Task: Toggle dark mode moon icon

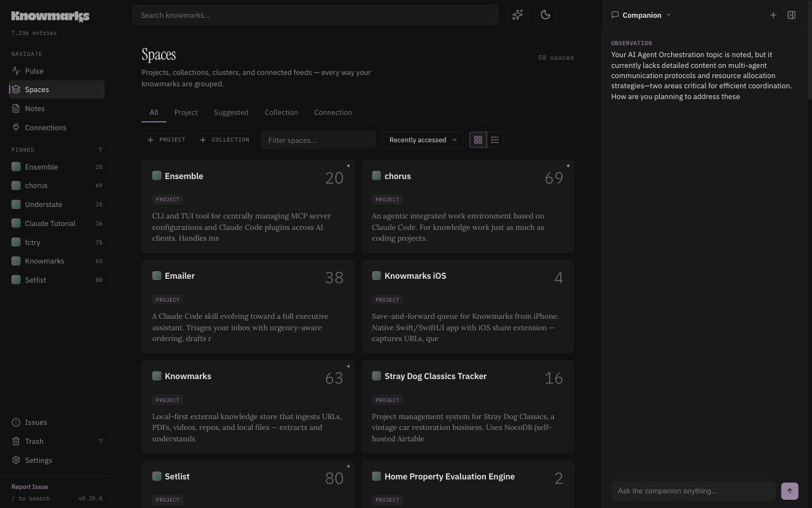Action: point(546,15)
